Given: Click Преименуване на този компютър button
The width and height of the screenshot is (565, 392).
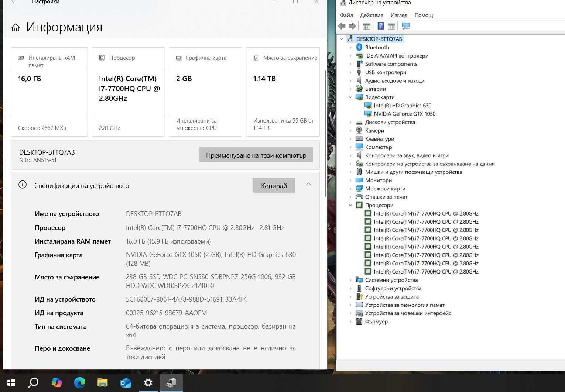Looking at the screenshot, I should (256, 155).
